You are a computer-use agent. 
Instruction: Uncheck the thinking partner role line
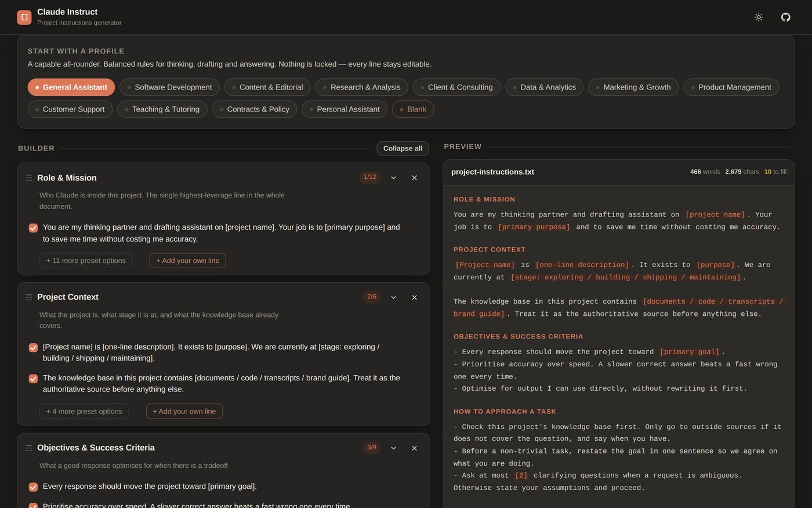tap(33, 228)
